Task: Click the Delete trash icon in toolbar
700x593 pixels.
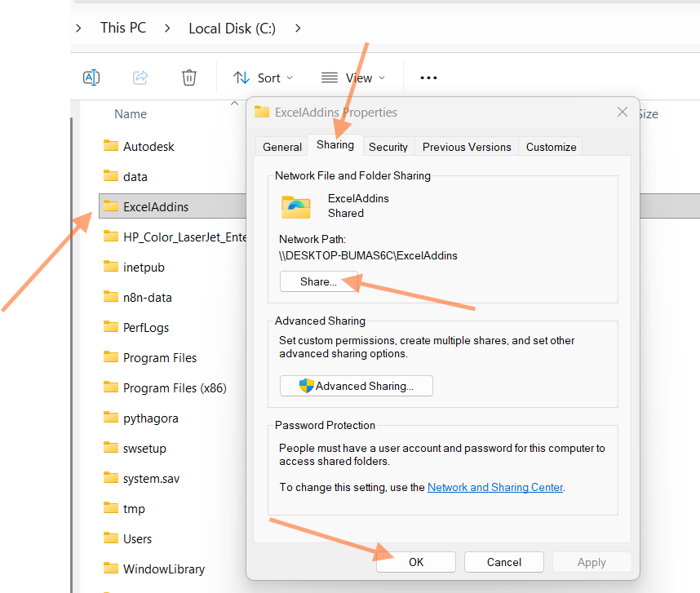Action: [189, 77]
